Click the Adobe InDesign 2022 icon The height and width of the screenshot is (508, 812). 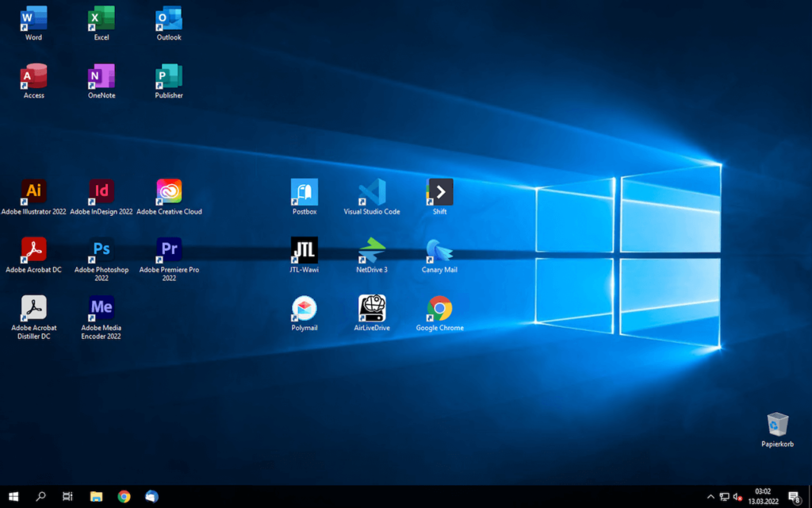[x=101, y=197]
